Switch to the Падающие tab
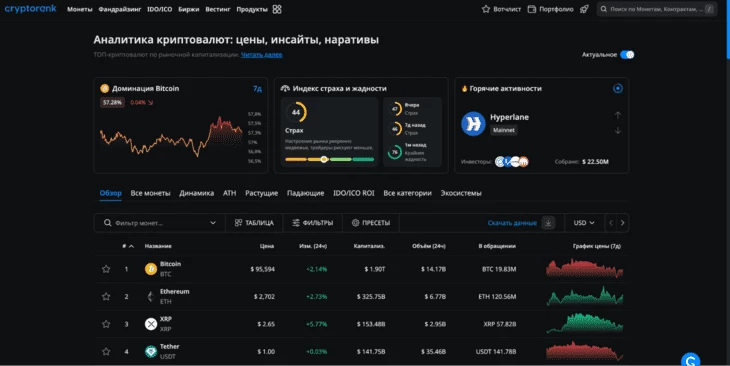Viewport: 730px width, 366px height. [x=305, y=193]
